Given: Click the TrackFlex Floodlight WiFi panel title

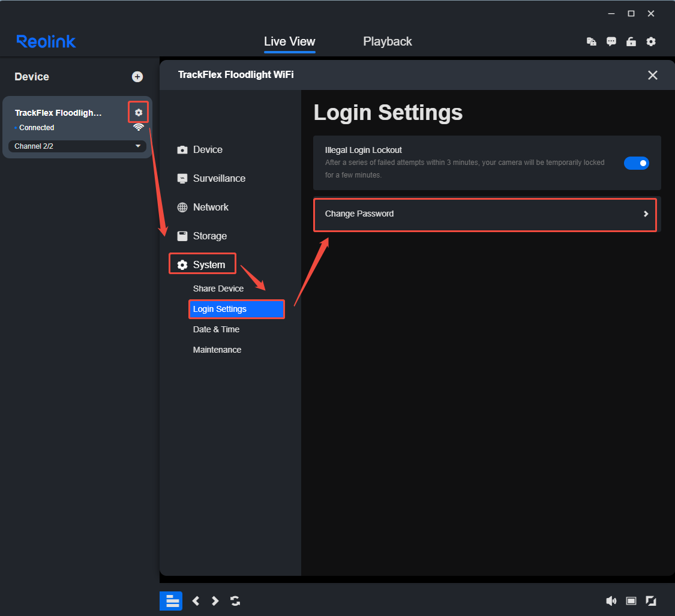Looking at the screenshot, I should coord(236,75).
